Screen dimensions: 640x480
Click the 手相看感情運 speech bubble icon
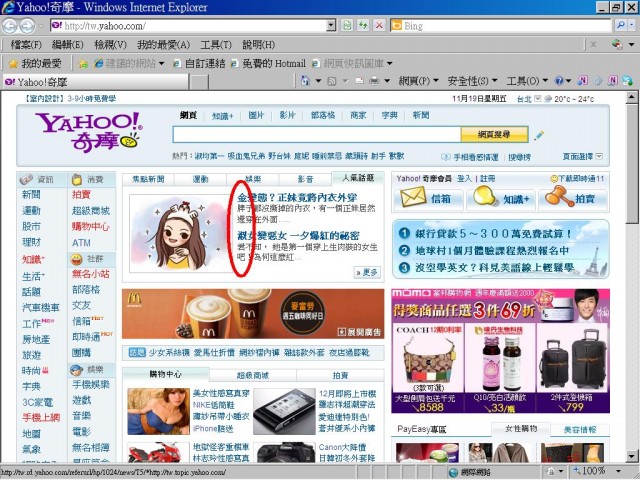[x=446, y=157]
